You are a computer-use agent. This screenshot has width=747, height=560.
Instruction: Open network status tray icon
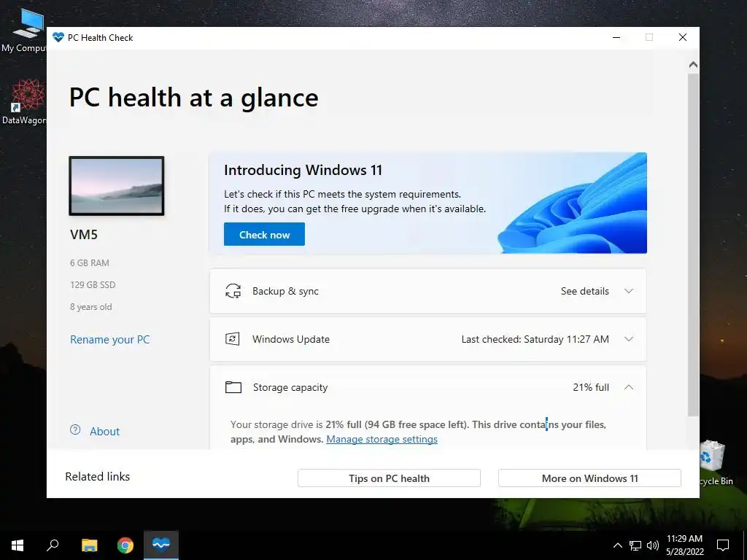(x=635, y=545)
